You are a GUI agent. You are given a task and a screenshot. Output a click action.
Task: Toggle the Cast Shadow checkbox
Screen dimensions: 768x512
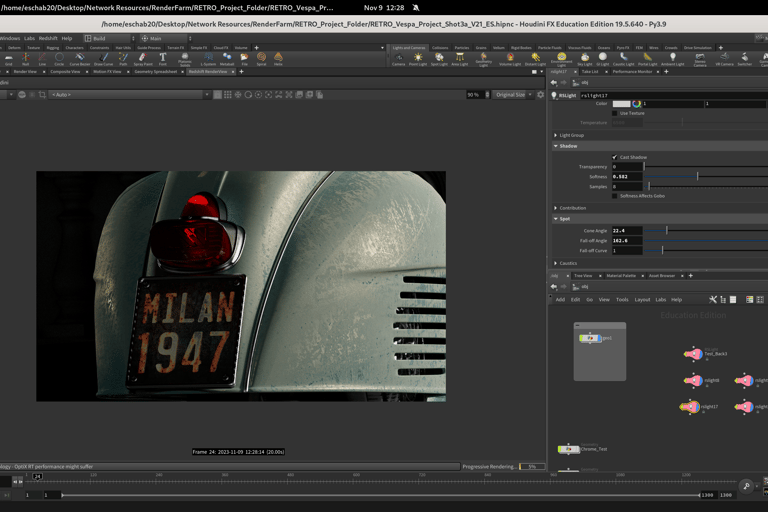[x=615, y=157]
